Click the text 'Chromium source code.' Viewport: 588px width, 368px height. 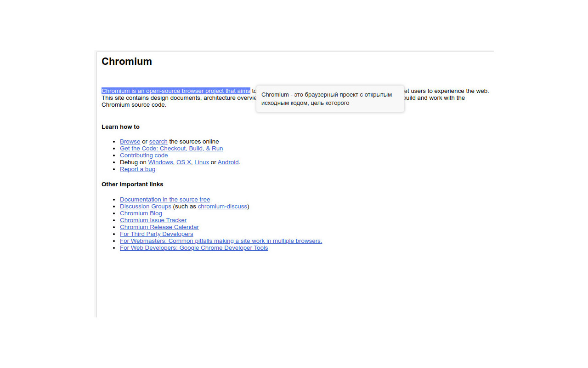coord(134,105)
